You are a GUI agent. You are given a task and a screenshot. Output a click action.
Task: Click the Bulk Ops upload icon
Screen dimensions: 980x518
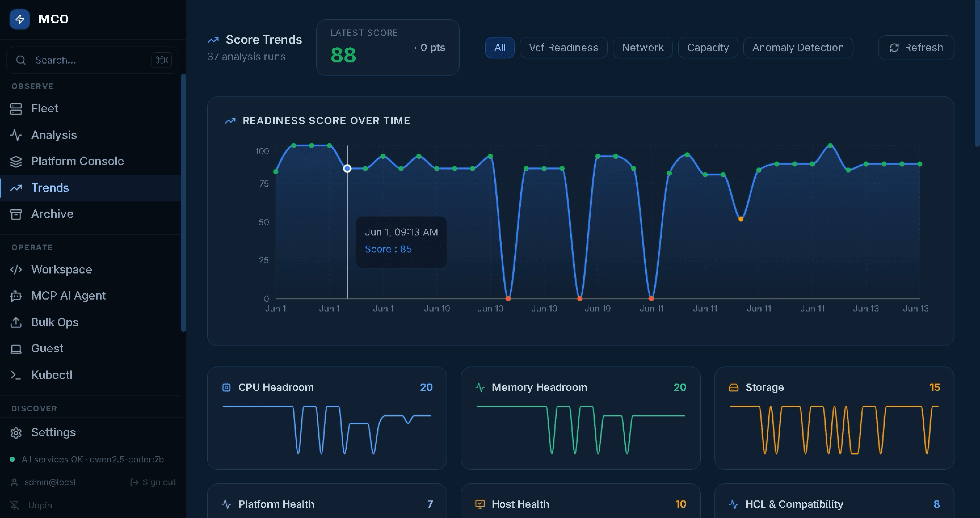tap(16, 323)
